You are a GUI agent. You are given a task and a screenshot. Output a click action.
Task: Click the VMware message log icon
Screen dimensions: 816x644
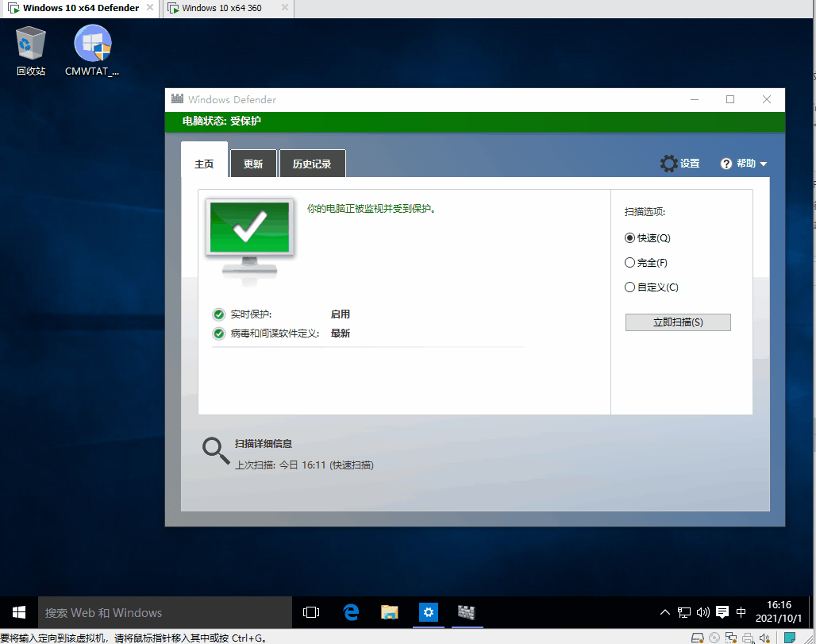tap(790, 638)
